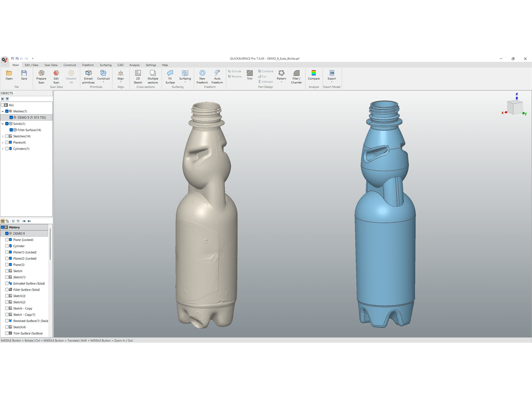Jump to last history step
The image size is (532, 399).
click(x=29, y=221)
